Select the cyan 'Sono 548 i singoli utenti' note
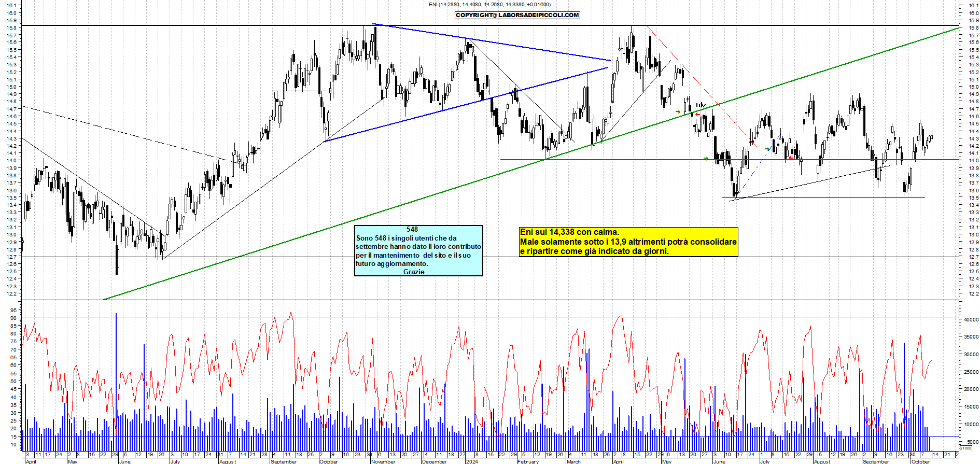Image resolution: width=980 pixels, height=464 pixels. (418, 250)
